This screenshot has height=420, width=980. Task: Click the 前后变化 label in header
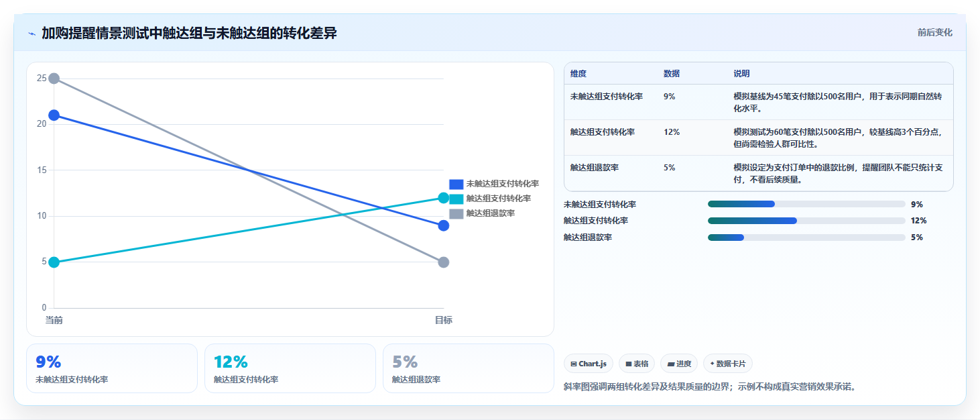pyautogui.click(x=935, y=33)
